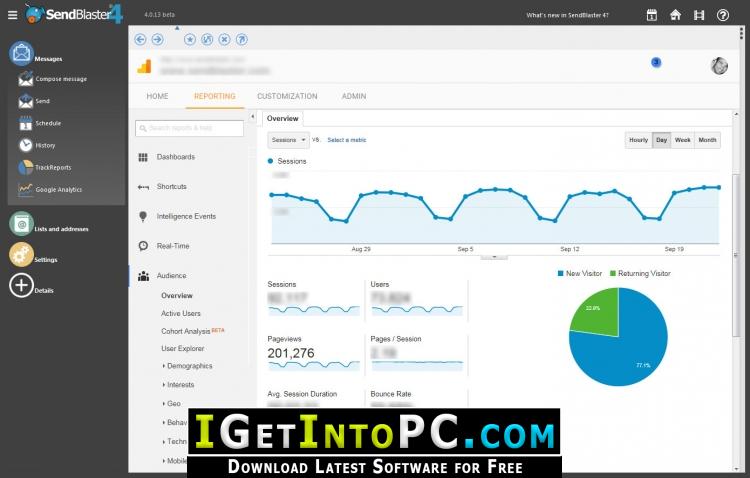
Task: Set chart granularity to Week
Action: point(683,140)
